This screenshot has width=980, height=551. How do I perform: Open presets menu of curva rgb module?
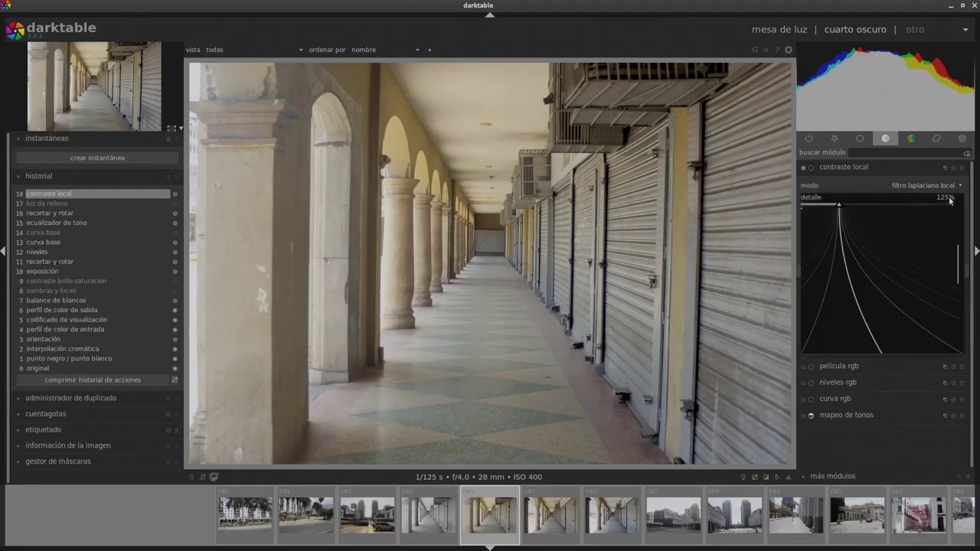pos(962,399)
